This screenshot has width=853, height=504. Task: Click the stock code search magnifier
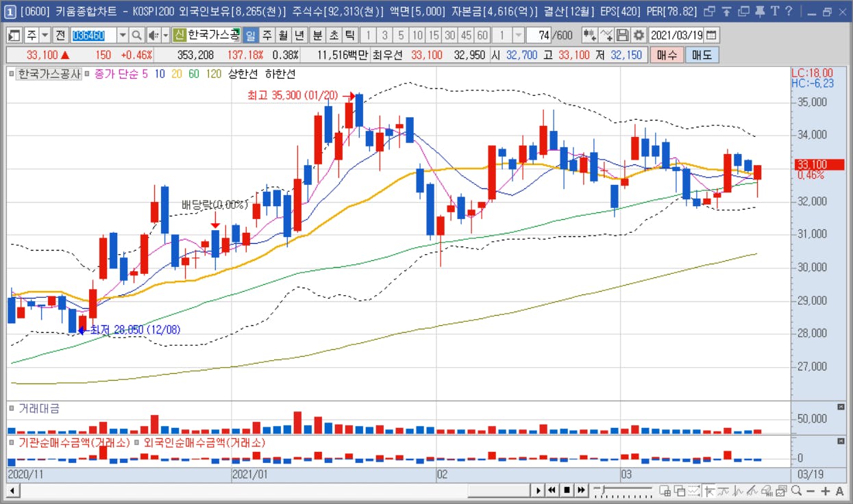136,35
